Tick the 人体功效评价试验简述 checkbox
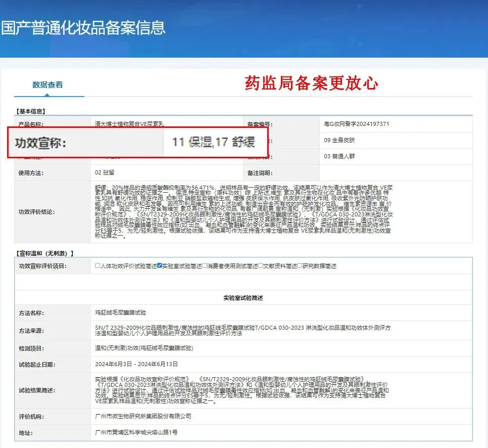The image size is (488, 448). (x=97, y=265)
